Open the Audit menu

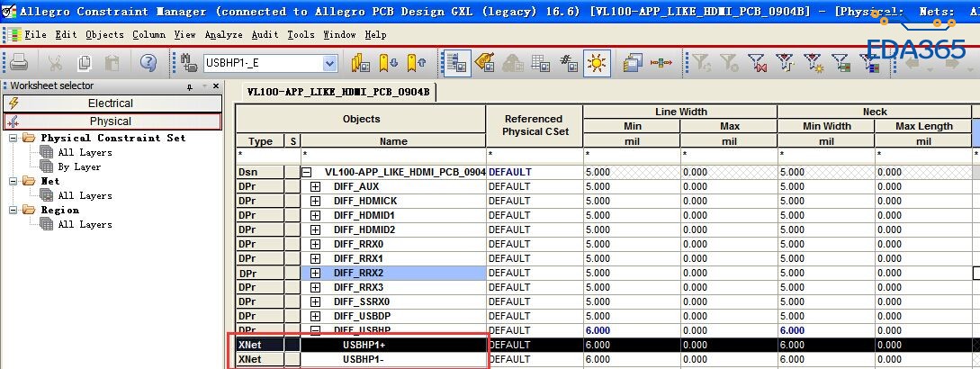coord(265,35)
